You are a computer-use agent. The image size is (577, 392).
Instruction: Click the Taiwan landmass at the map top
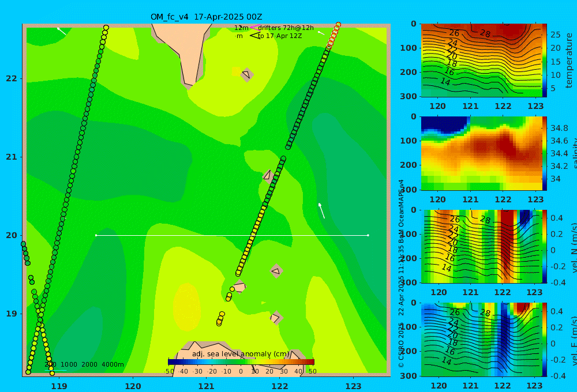pyautogui.click(x=183, y=51)
